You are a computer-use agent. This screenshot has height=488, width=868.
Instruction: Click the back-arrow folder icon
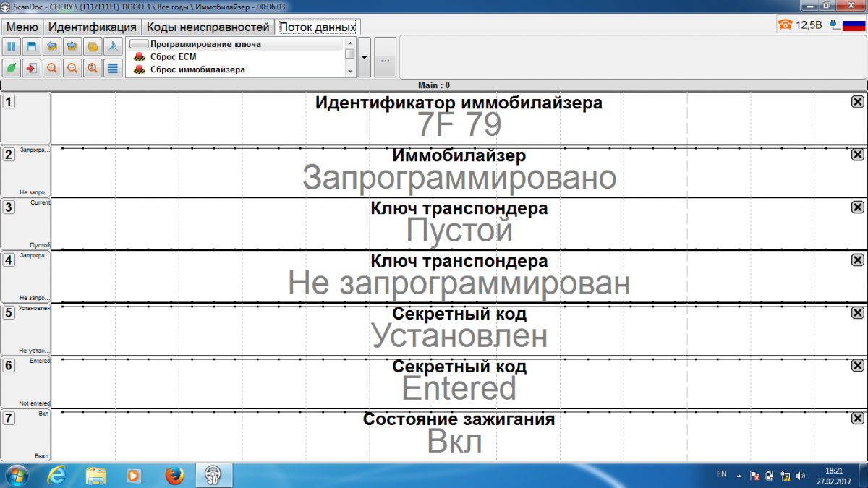coord(52,47)
